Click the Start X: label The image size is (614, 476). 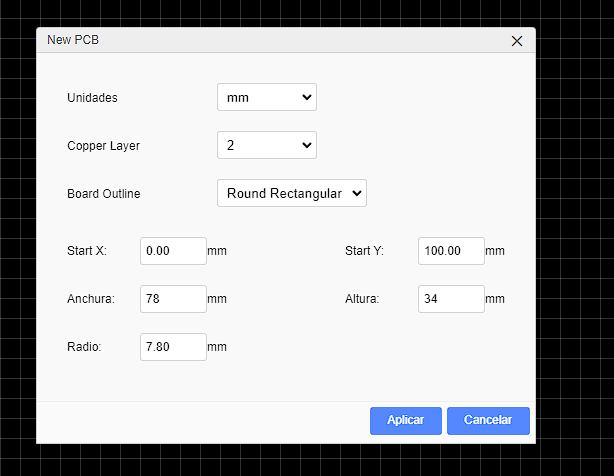pyautogui.click(x=86, y=251)
